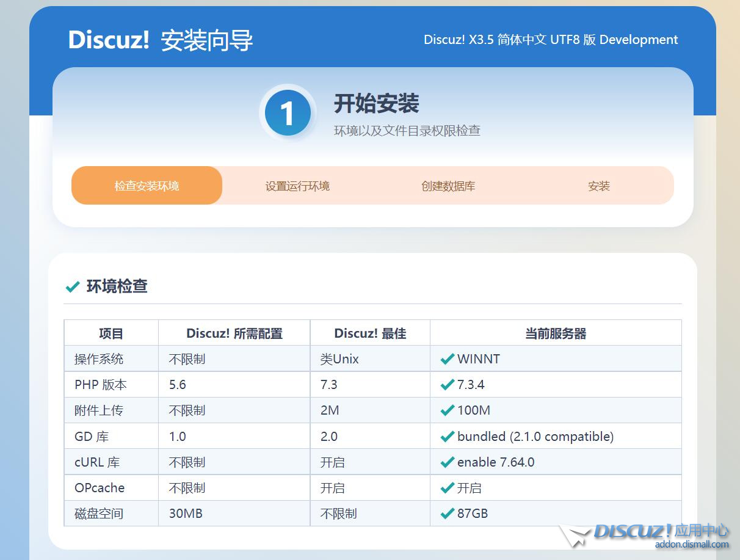The image size is (740, 560).
Task: Click 开启 in OPcache row's 最佳 column
Action: pos(333,488)
